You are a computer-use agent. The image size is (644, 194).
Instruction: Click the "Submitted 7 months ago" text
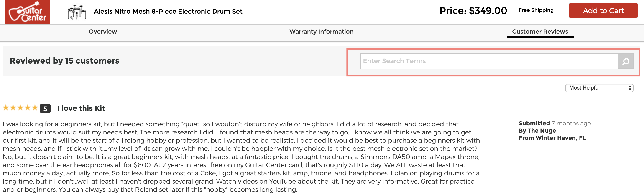click(x=555, y=123)
